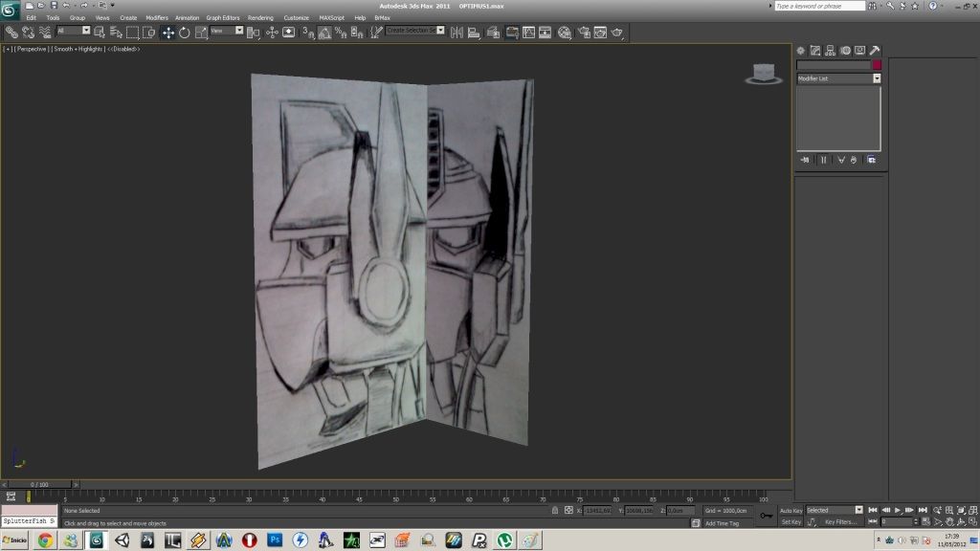The height and width of the screenshot is (551, 980).
Task: Toggle Window/Crossing selection mode
Action: click(x=148, y=33)
